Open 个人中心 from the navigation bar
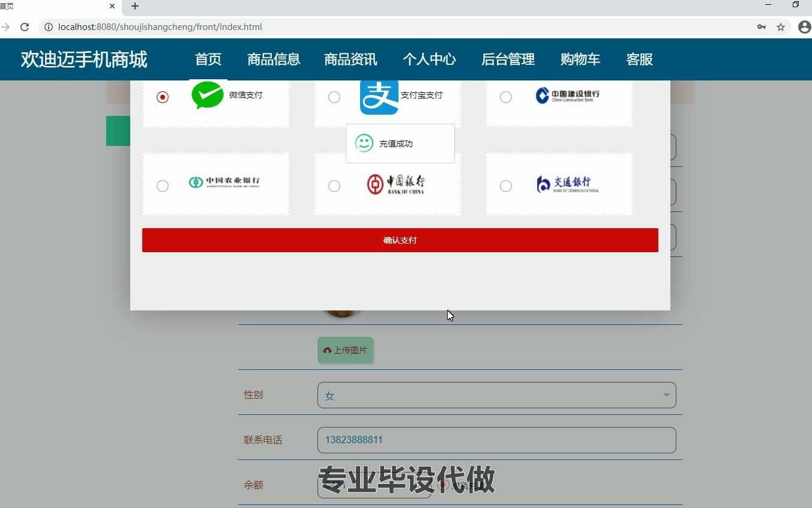812x508 pixels. (x=429, y=59)
